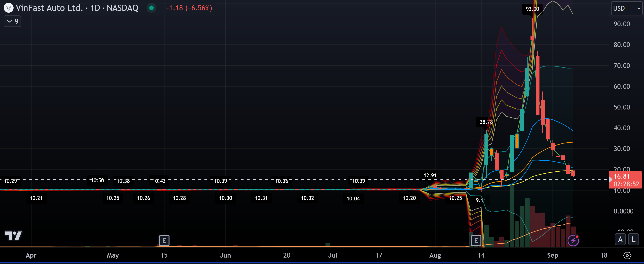The image size is (644, 264).
Task: Click the 10.21 pivot label
Action: pos(36,198)
